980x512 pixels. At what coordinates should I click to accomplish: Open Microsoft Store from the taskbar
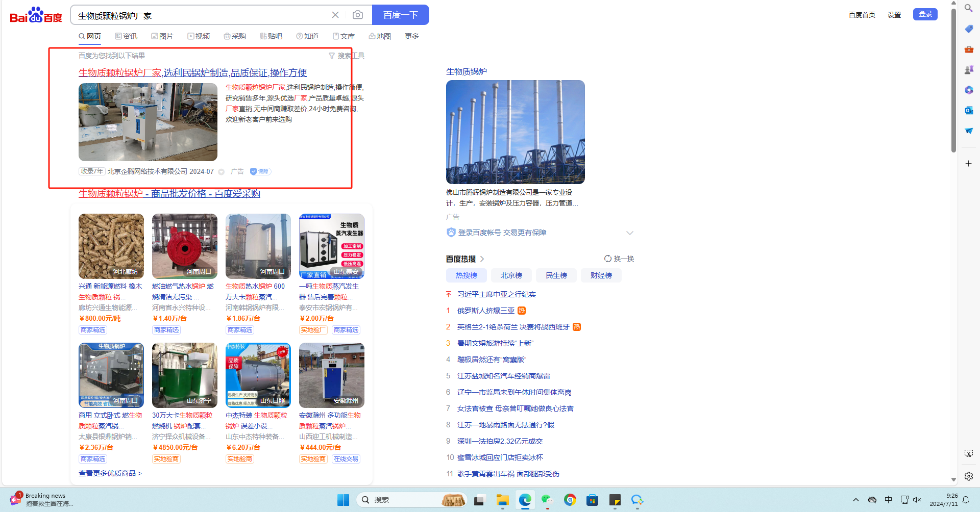pos(592,500)
